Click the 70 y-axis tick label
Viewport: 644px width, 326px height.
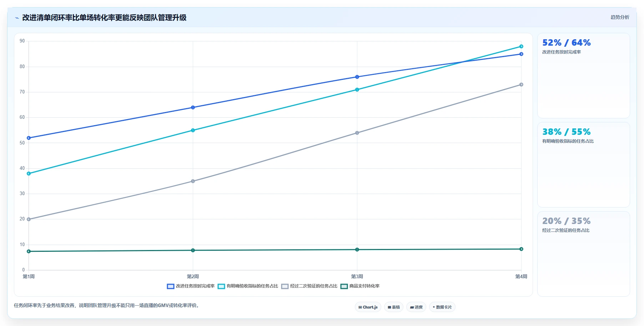22,92
